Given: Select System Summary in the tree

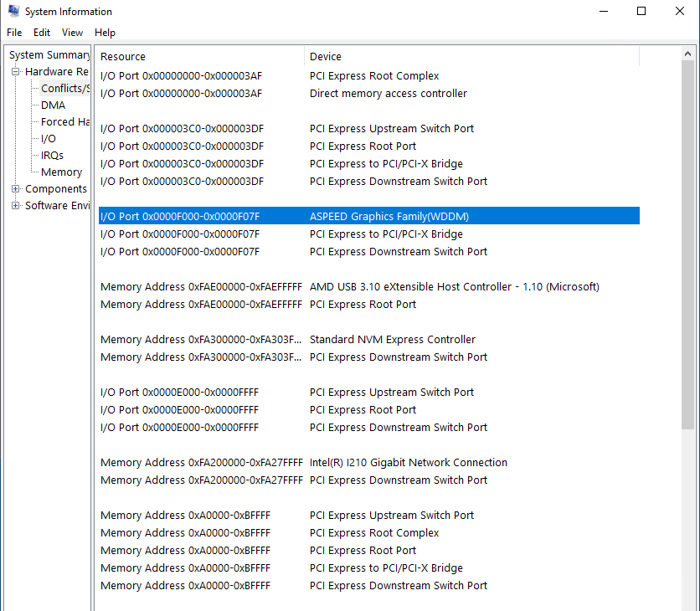Looking at the screenshot, I should (x=49, y=55).
